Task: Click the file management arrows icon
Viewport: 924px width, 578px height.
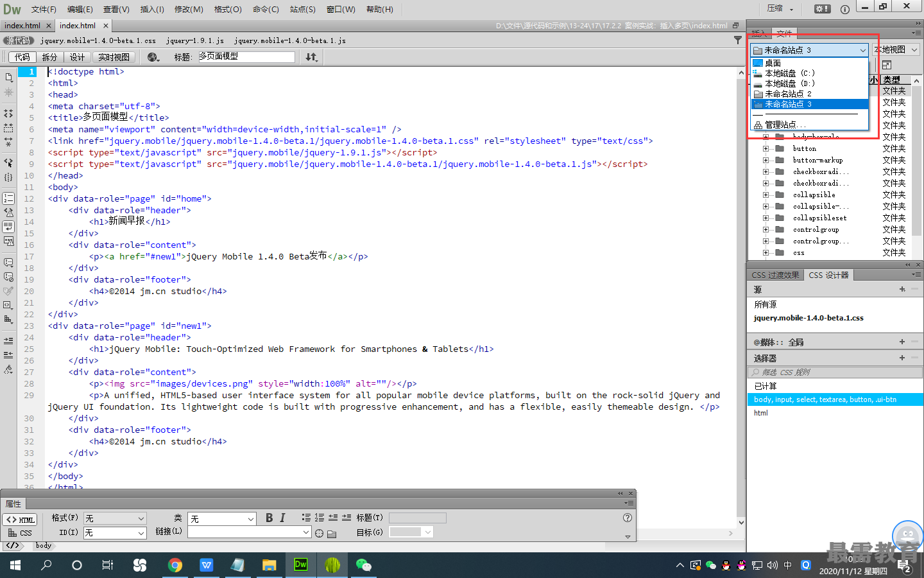Action: [x=311, y=57]
